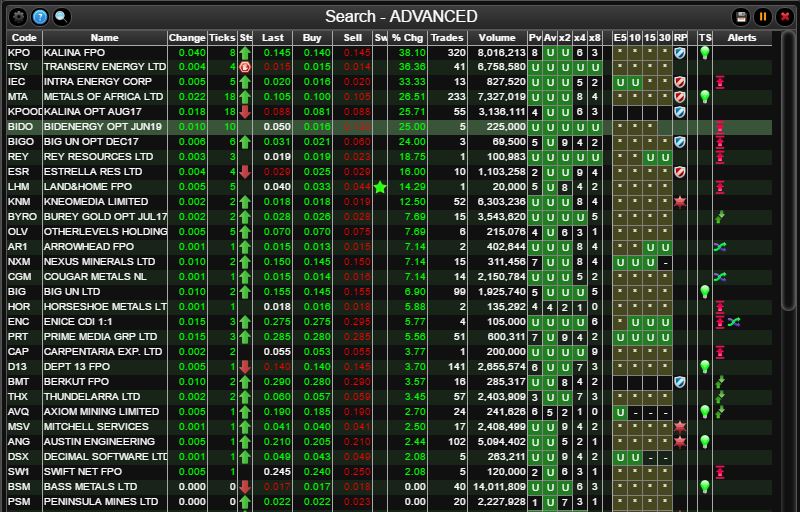Click the pink alert icon in SW1 row
The image size is (800, 512).
coord(720,472)
